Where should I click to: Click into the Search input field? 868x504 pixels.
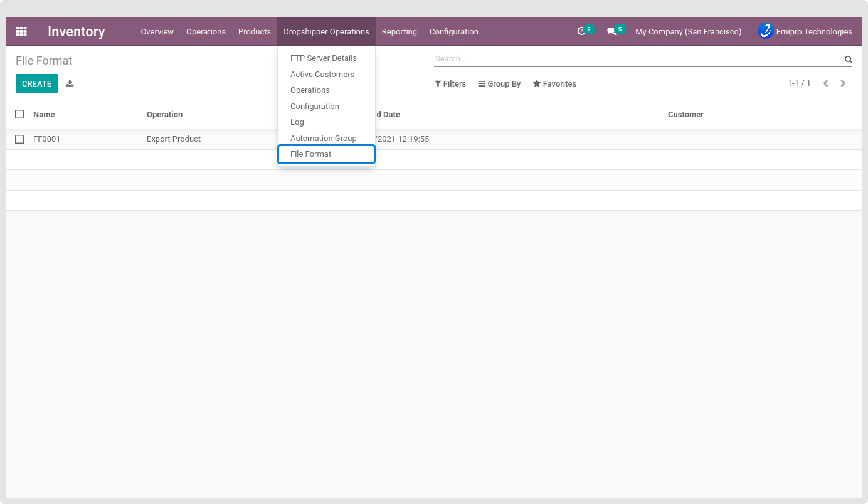pos(637,59)
